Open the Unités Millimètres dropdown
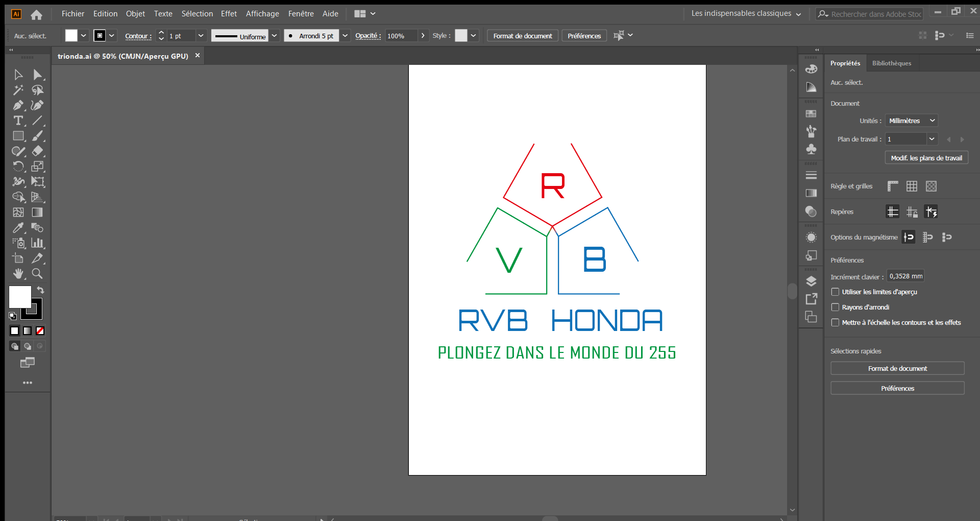980x521 pixels. point(912,121)
